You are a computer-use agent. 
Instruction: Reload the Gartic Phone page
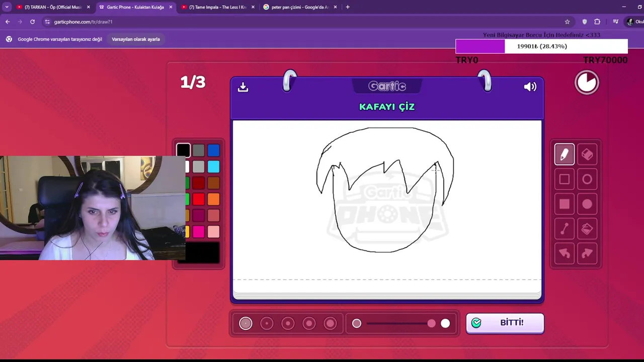[32, 22]
